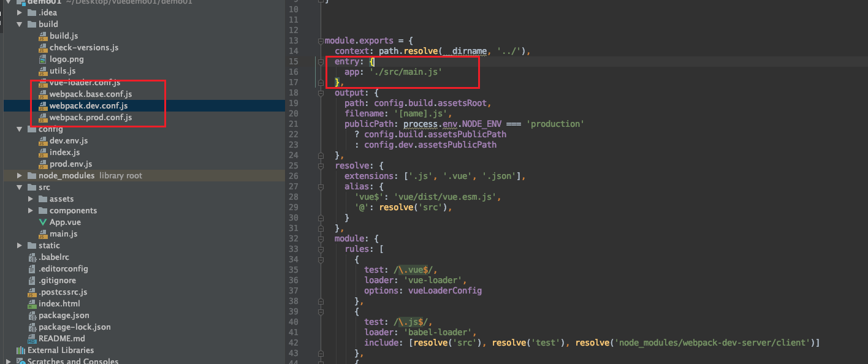
Task: Fold the resolve block at line 25
Action: 321,166
